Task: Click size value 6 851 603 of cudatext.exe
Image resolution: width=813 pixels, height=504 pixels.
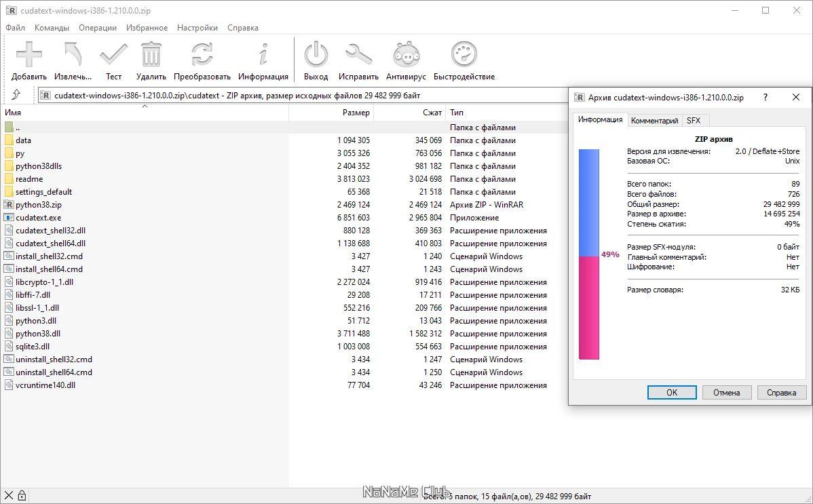Action: click(353, 218)
